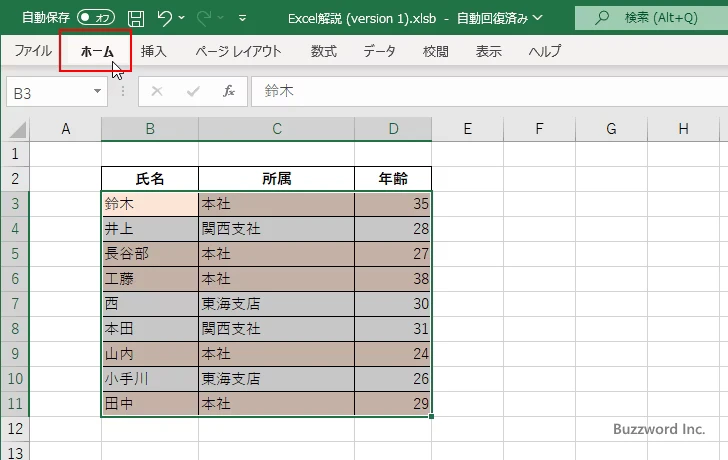Click the greyed Redo arrow icon
Screen dimensions: 728x460
pyautogui.click(x=203, y=18)
